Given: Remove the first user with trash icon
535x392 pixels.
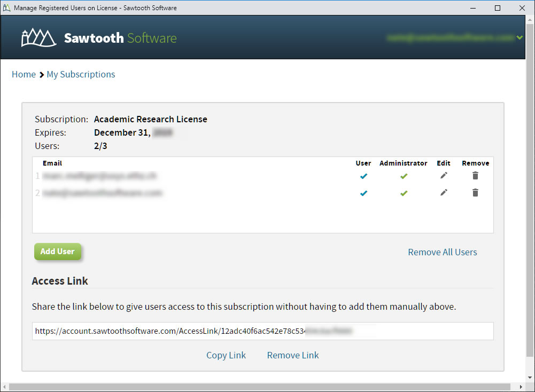Looking at the screenshot, I should click(475, 176).
